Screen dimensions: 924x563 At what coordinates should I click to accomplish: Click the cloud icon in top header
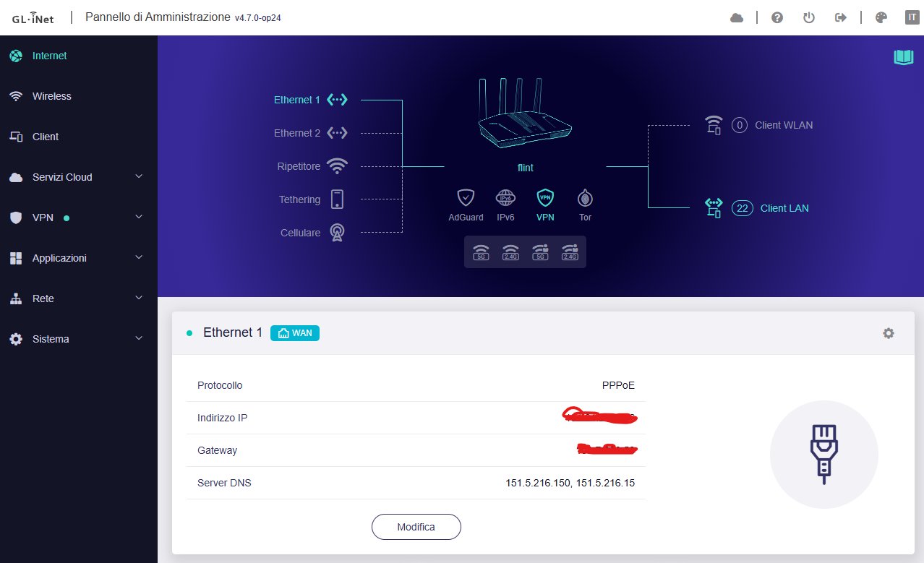[x=737, y=18]
